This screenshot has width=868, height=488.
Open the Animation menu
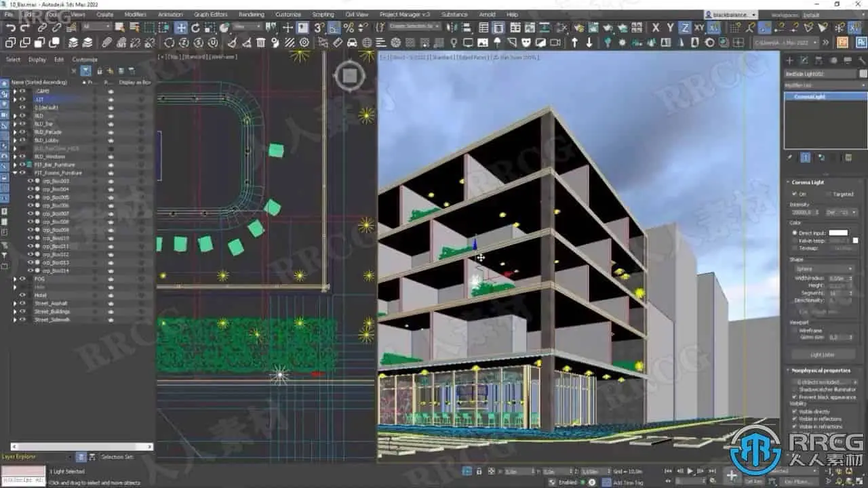pos(170,14)
